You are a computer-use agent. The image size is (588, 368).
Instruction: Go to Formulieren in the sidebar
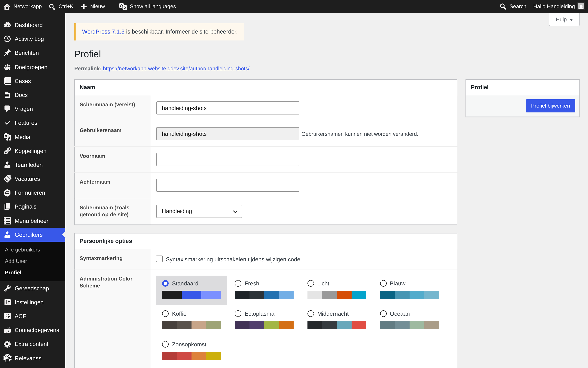(x=32, y=193)
